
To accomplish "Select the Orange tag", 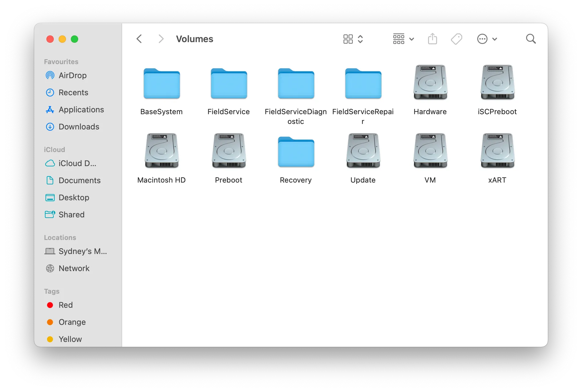I will (x=72, y=322).
